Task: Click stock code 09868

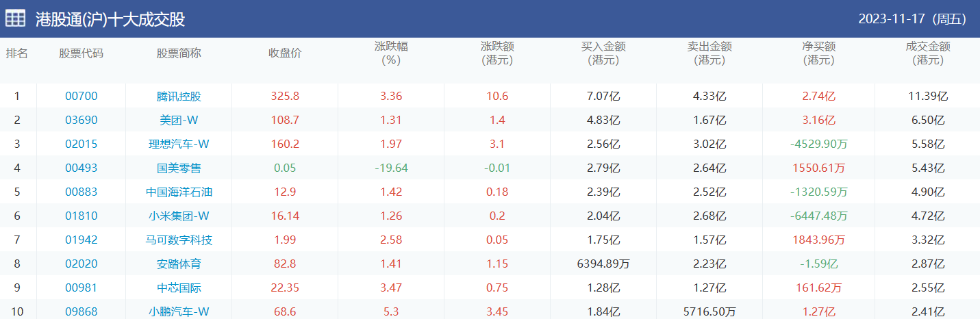Action: 81,312
